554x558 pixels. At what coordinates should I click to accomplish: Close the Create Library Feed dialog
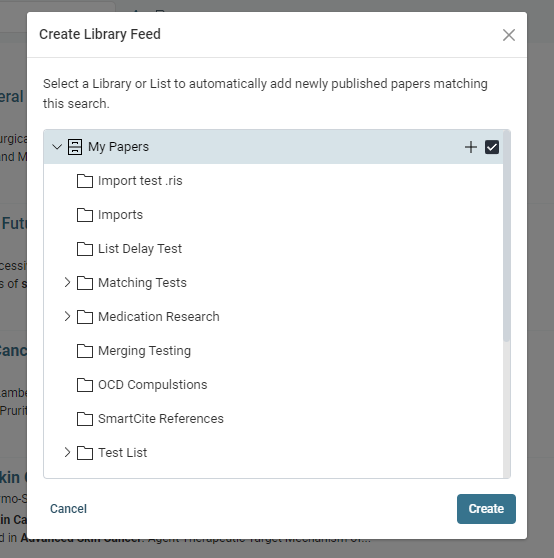coord(509,35)
